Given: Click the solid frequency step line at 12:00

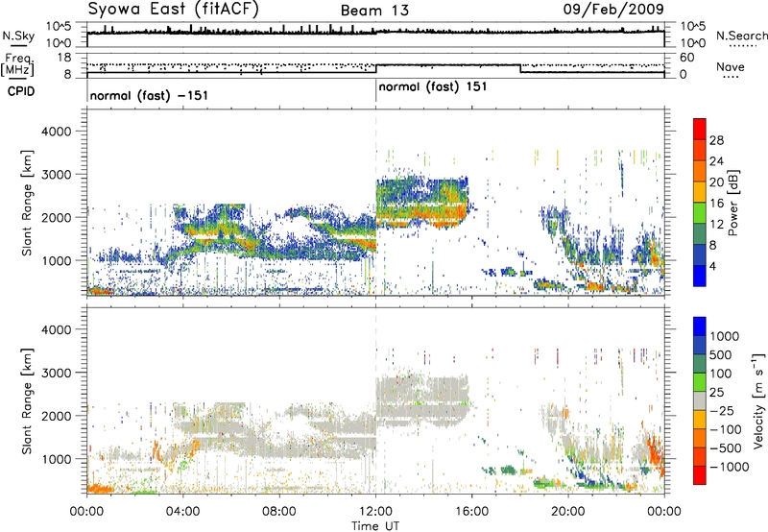Looking at the screenshot, I should click(375, 68).
